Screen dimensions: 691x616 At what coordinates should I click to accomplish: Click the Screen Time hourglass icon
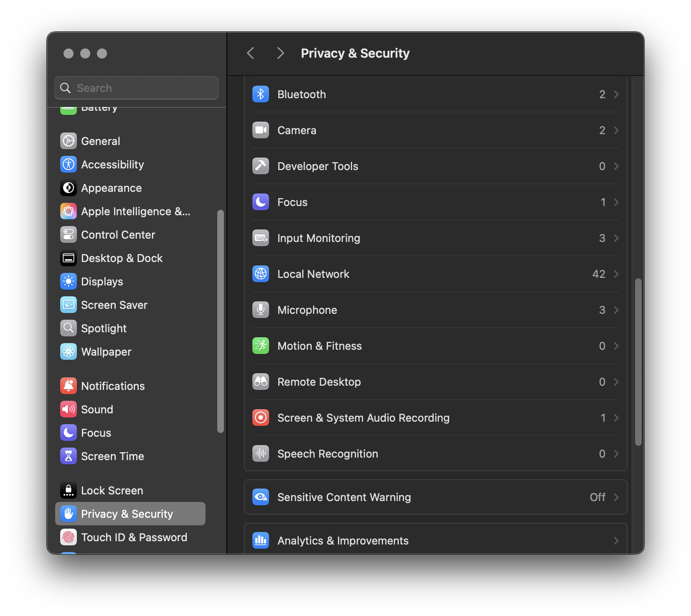(69, 456)
